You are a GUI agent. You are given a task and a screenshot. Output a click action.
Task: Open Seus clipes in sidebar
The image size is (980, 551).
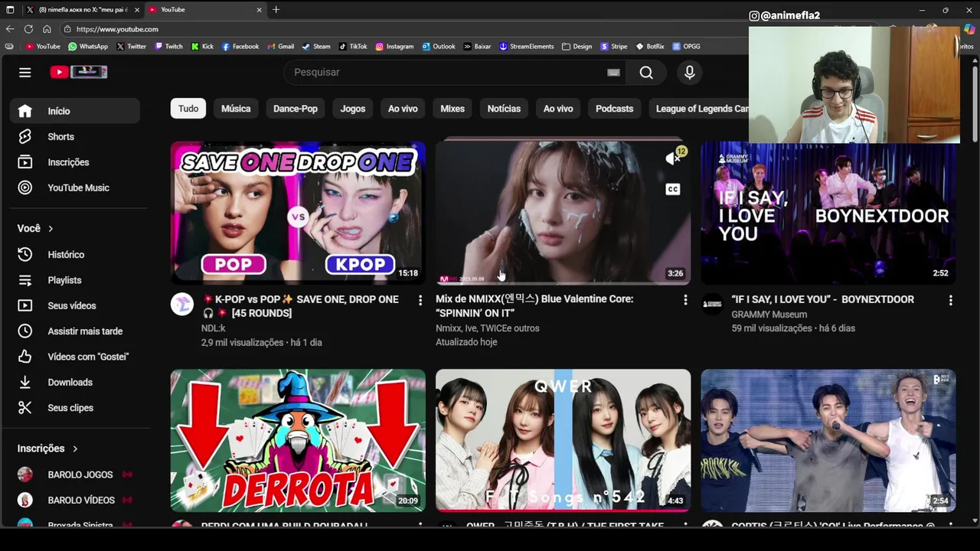click(75, 408)
